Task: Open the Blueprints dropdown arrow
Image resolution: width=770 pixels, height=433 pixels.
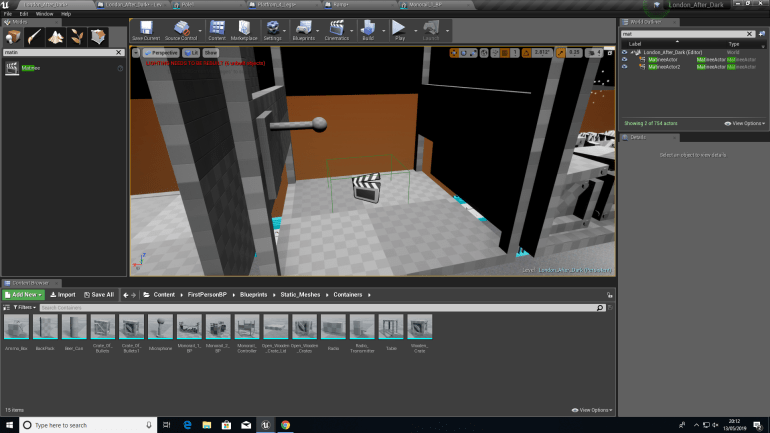Action: pos(318,30)
